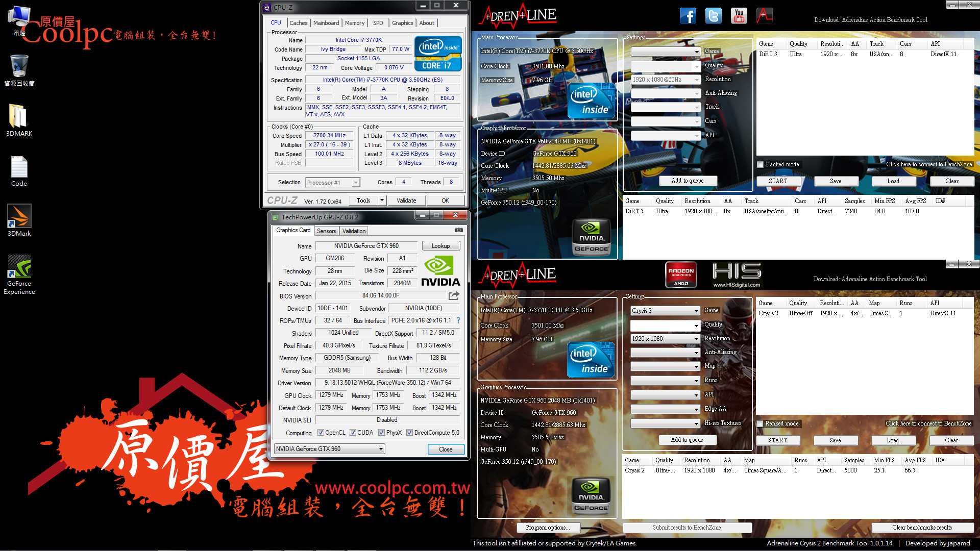Viewport: 980px width, 551px height.
Task: Click the Twitter icon in Adrenaline
Action: [x=713, y=16]
